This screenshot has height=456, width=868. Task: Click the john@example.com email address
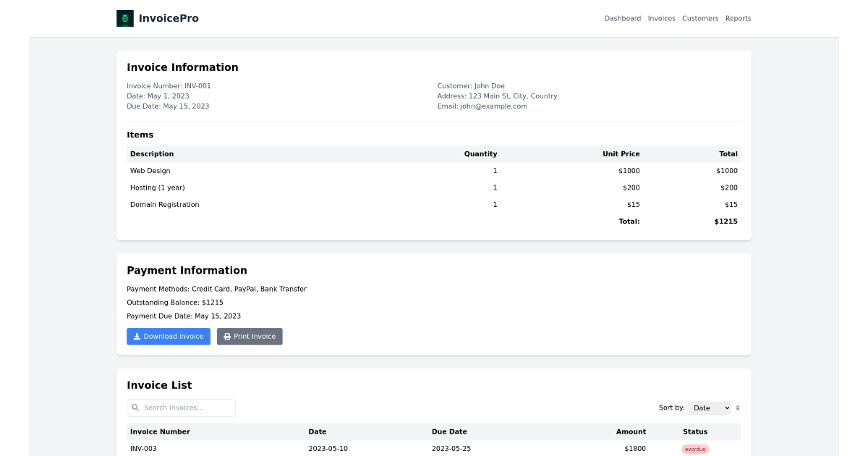tap(493, 106)
